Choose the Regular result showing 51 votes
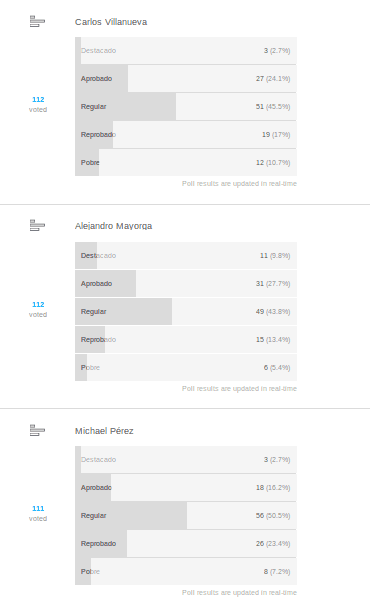The height and width of the screenshot is (612, 370). pos(186,107)
